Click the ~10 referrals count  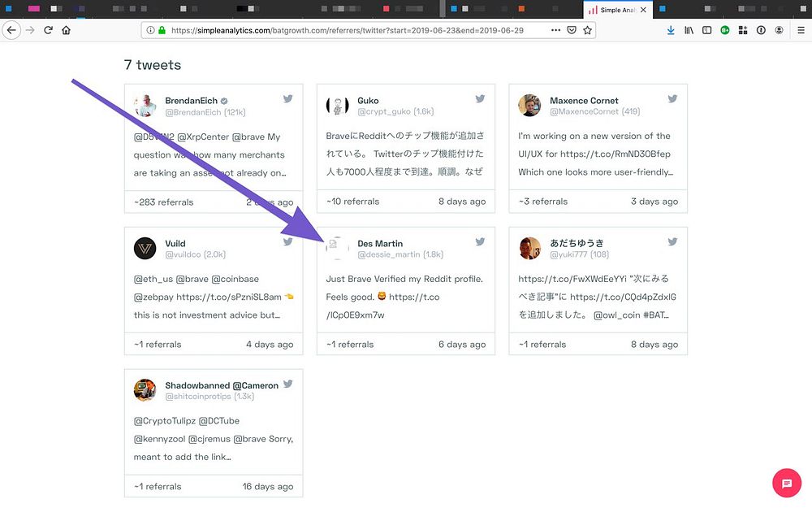coord(352,202)
